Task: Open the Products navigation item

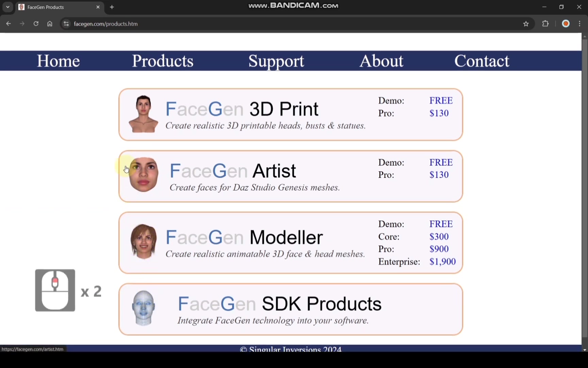Action: (163, 61)
